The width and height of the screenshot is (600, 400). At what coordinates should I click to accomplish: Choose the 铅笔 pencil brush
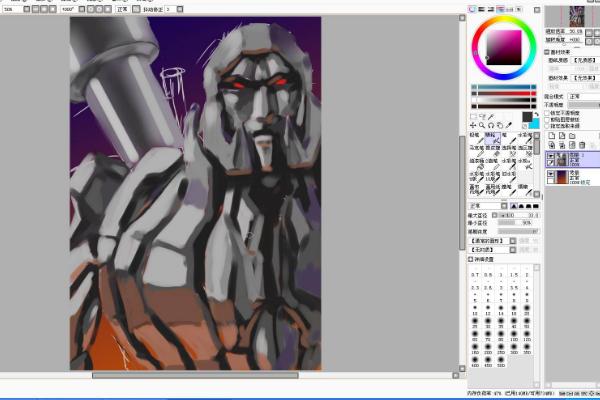click(476, 139)
